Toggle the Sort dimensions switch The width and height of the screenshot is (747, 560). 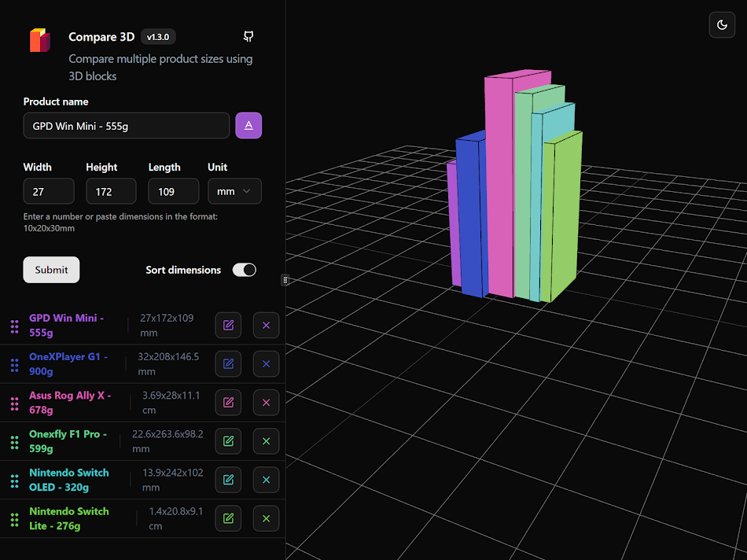[x=244, y=270]
